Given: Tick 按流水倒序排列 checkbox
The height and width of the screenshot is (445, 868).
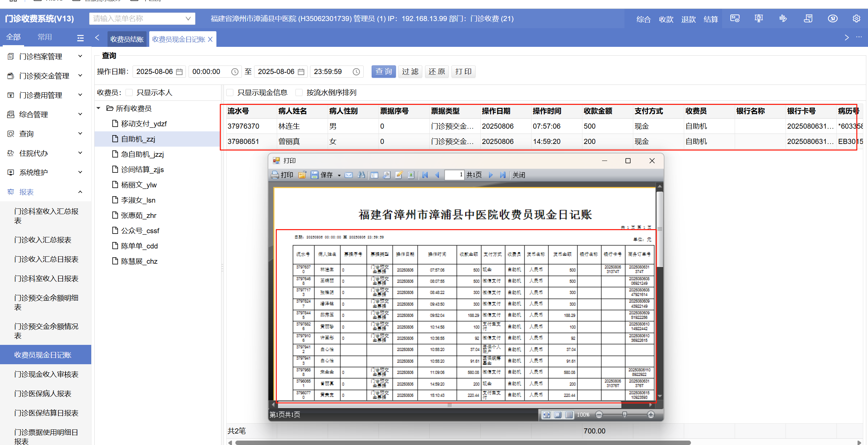Looking at the screenshot, I should pyautogui.click(x=299, y=93).
